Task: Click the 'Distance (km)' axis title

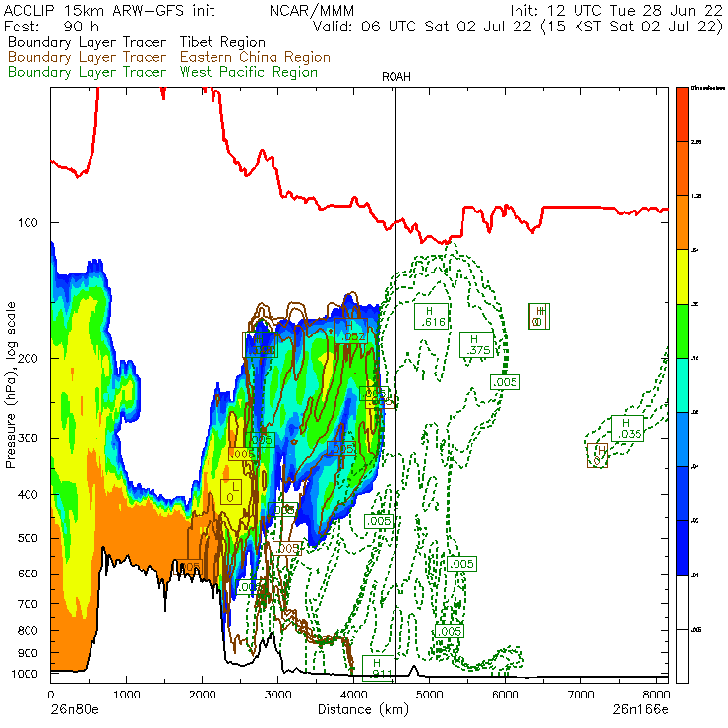Action: (363, 709)
